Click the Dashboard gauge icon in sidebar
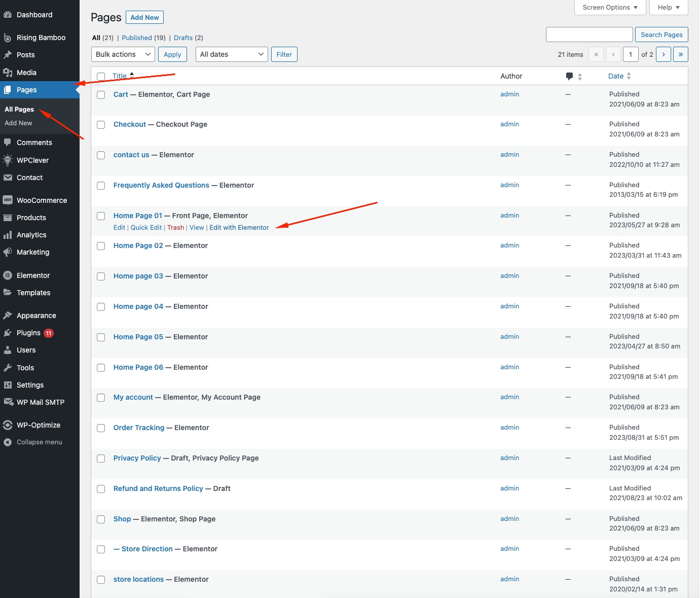The height and width of the screenshot is (598, 700). 8,15
